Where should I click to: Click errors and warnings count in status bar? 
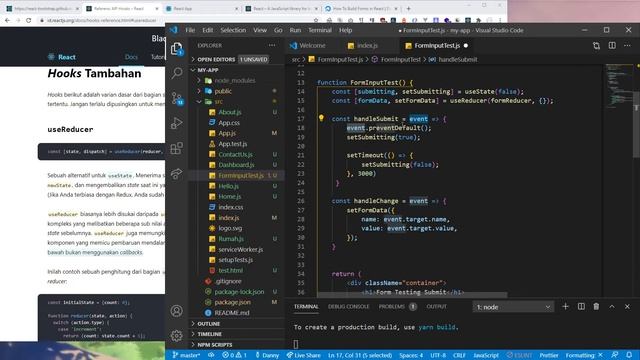pyautogui.click(x=234, y=355)
